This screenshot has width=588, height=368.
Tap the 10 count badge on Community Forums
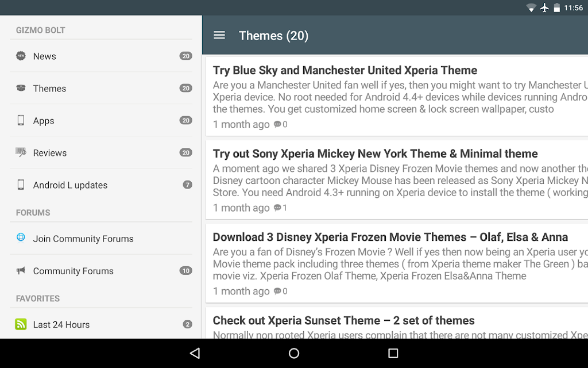pos(185,271)
